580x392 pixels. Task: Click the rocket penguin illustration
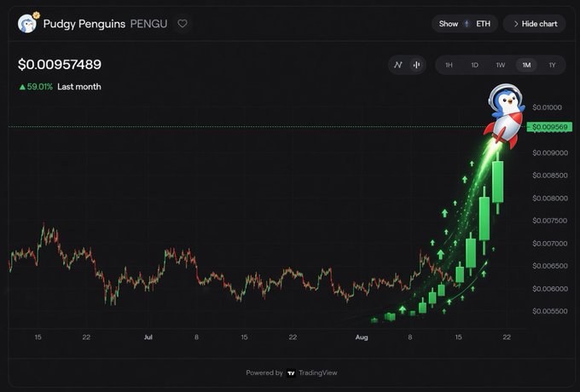click(x=505, y=116)
